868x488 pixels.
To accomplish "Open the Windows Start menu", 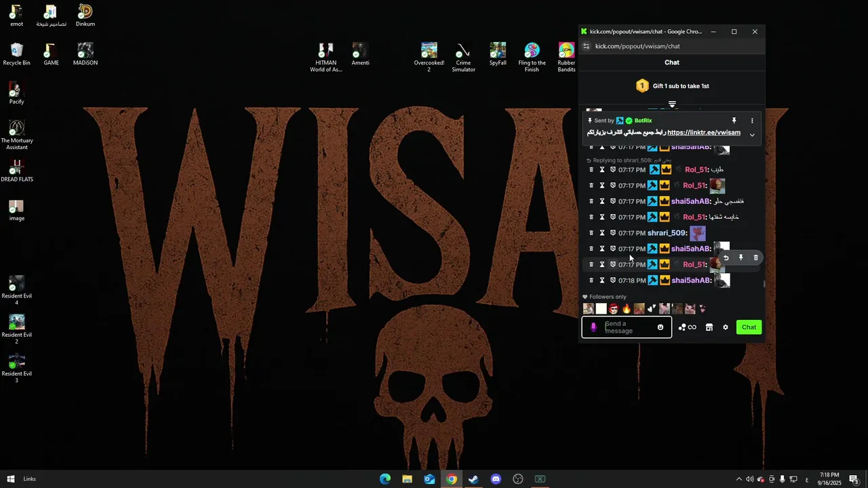I will (11, 479).
